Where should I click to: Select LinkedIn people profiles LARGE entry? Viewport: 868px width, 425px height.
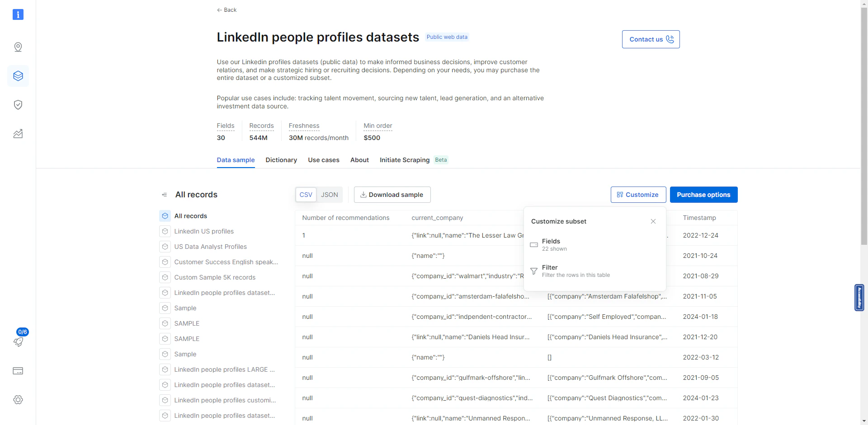(224, 369)
